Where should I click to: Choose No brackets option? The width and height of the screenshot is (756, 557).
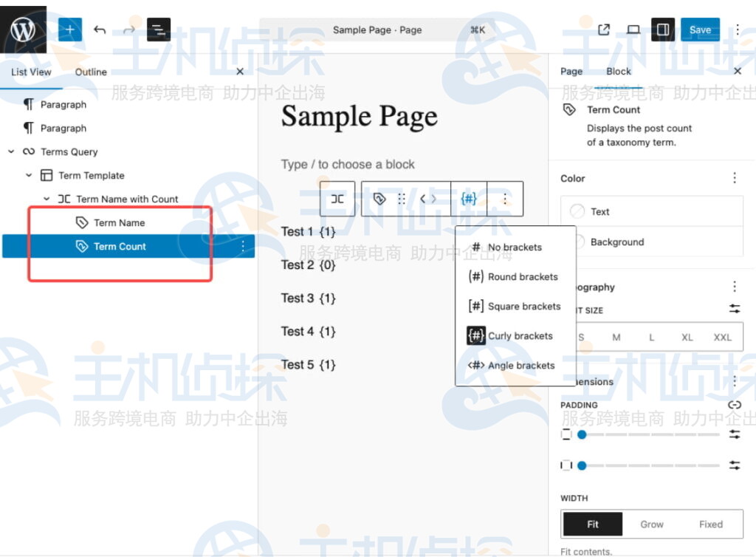[515, 247]
